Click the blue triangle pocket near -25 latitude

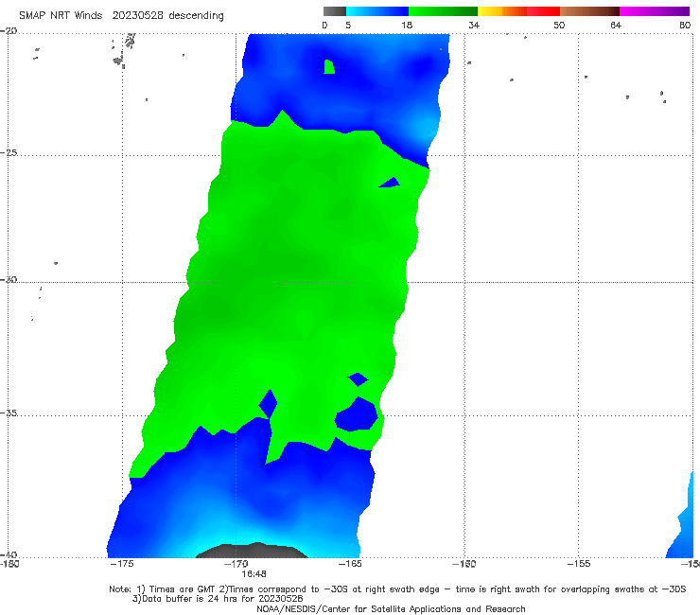tap(390, 183)
